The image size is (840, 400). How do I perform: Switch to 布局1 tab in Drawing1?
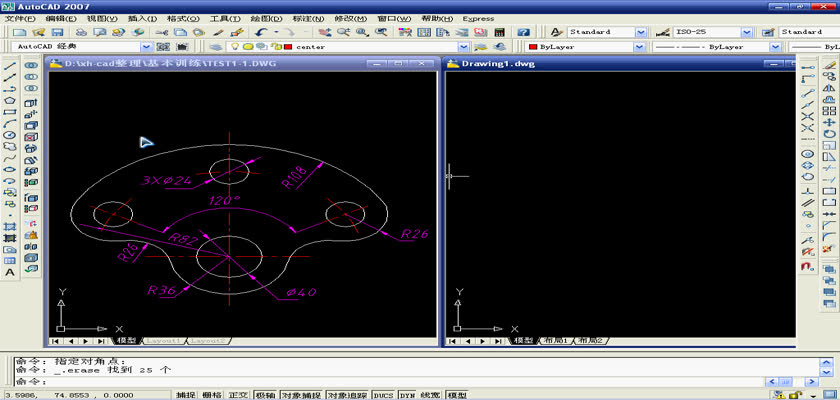click(x=553, y=341)
